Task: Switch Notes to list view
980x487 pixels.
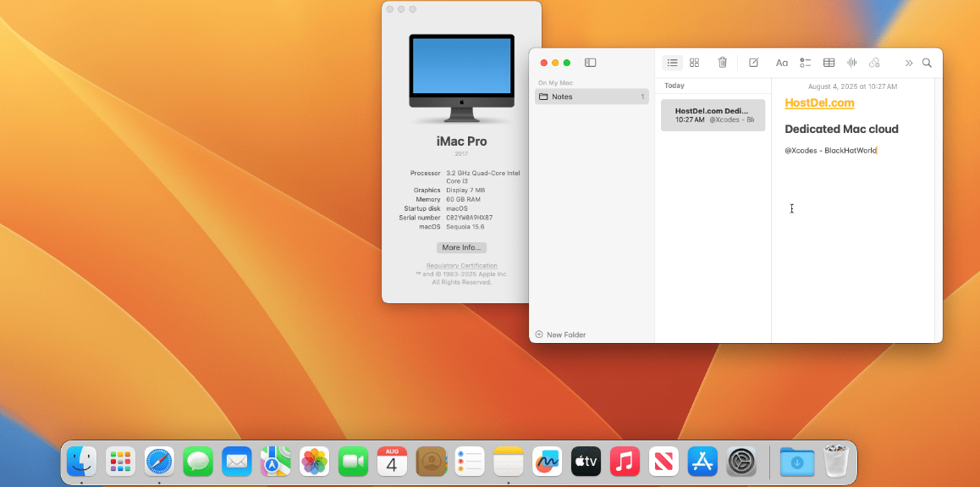Action: click(x=673, y=63)
